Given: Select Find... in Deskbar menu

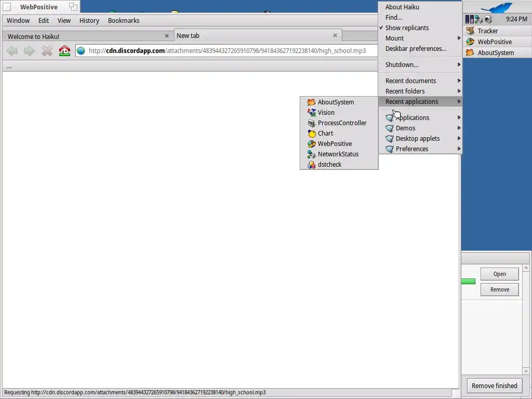Looking at the screenshot, I should tap(420, 18).
